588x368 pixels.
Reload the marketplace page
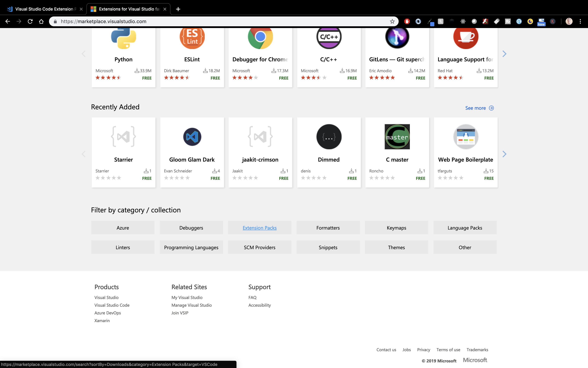click(x=30, y=21)
